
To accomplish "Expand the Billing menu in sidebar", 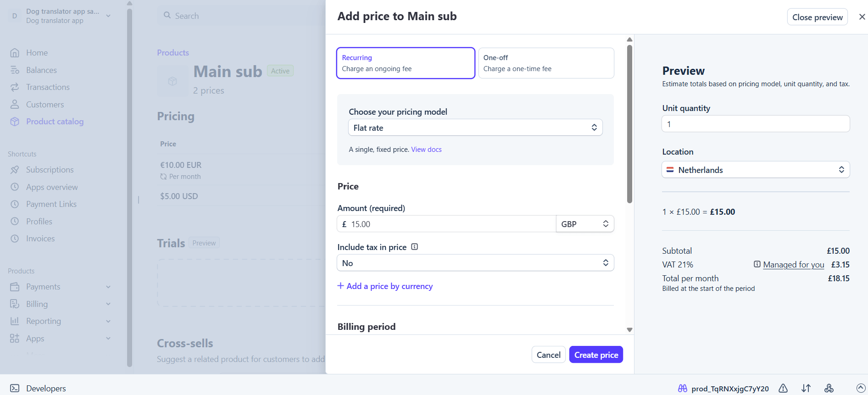I will 60,304.
